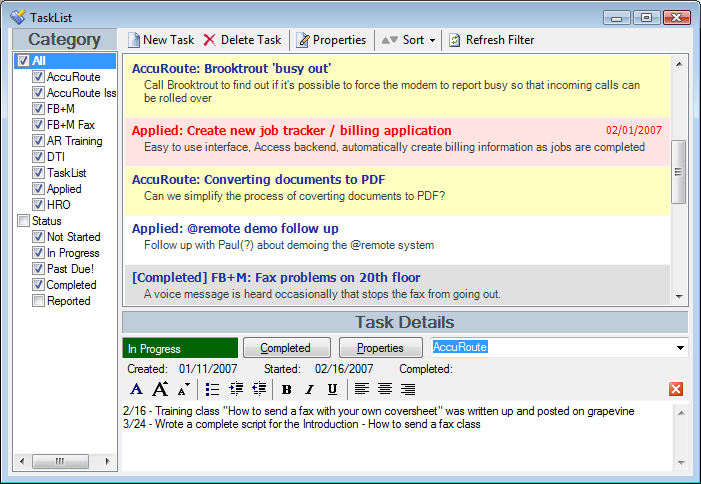Image resolution: width=701 pixels, height=484 pixels.
Task: Click the increase indent icon
Action: click(x=236, y=389)
